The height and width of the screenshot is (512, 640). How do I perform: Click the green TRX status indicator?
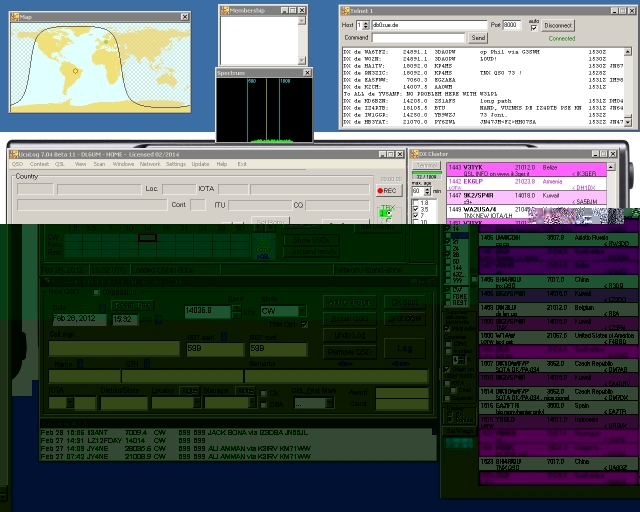tap(386, 212)
